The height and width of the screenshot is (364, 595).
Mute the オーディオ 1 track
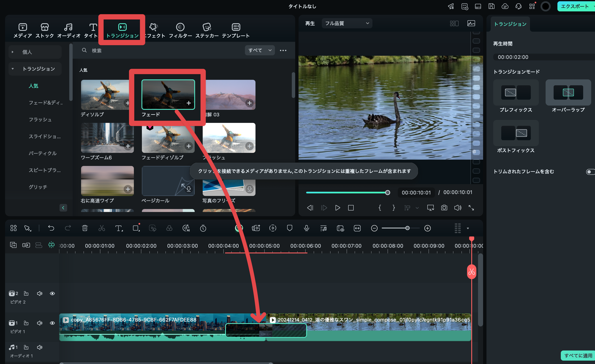pyautogui.click(x=40, y=347)
